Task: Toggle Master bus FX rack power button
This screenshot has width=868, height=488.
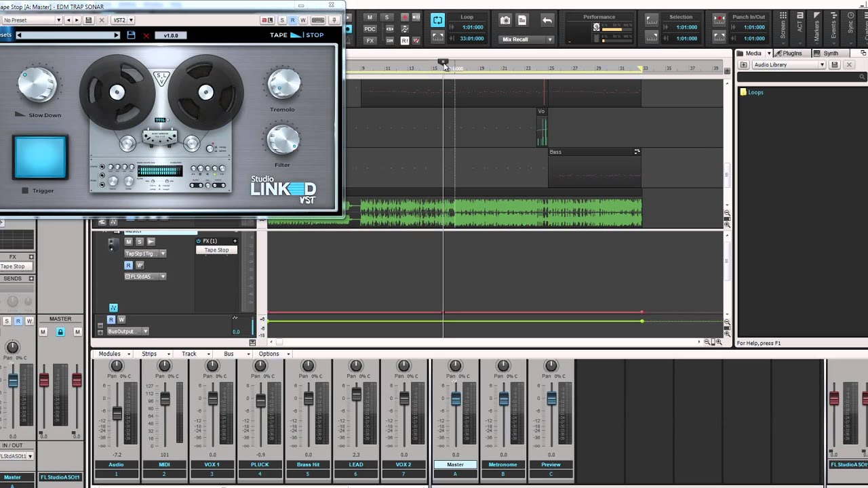Action: pyautogui.click(x=198, y=241)
